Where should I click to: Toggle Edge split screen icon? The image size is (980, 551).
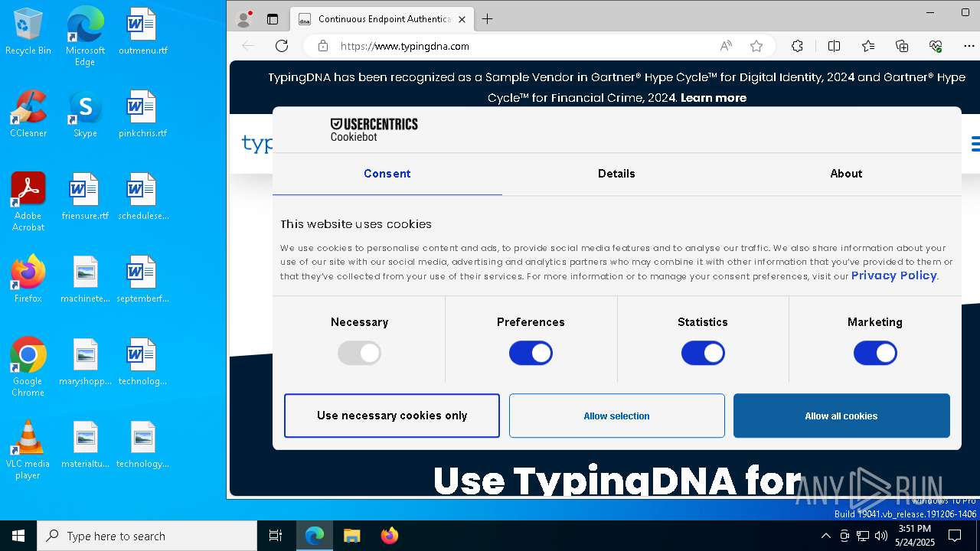(834, 46)
